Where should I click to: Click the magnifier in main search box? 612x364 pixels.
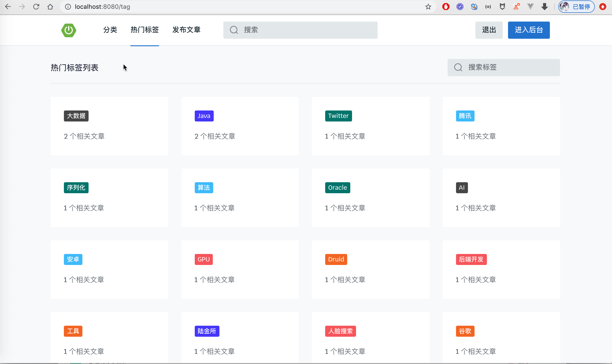click(234, 30)
